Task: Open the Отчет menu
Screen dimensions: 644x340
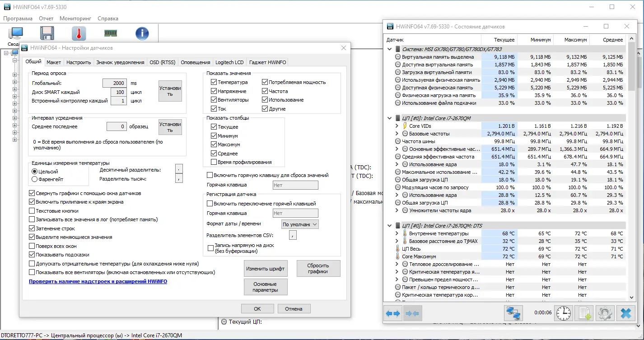Action: [x=46, y=19]
